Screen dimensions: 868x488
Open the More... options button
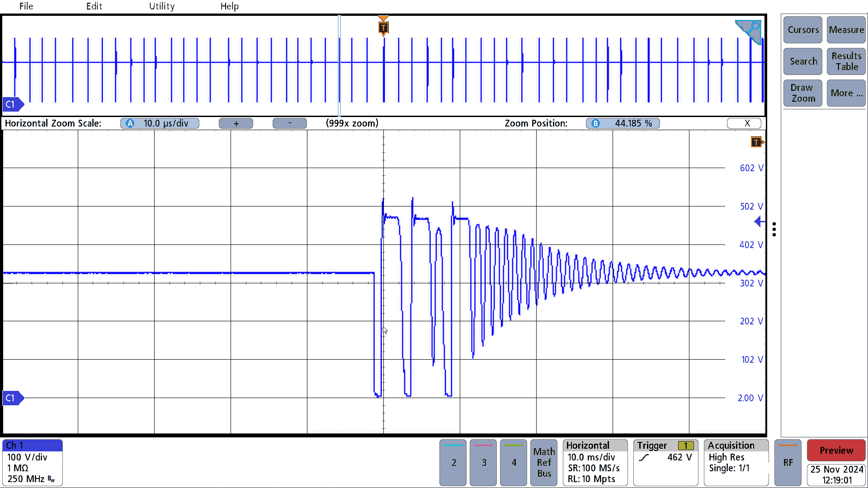click(846, 93)
